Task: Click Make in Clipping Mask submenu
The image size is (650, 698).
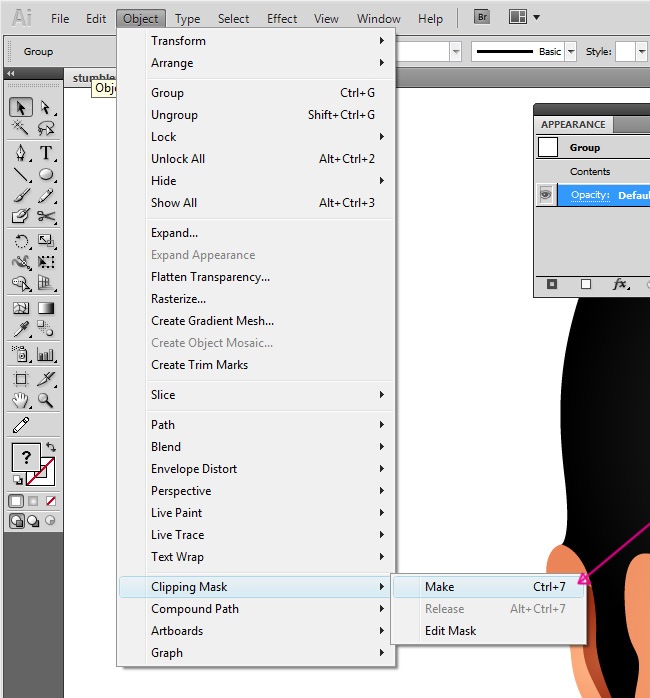Action: click(x=440, y=587)
